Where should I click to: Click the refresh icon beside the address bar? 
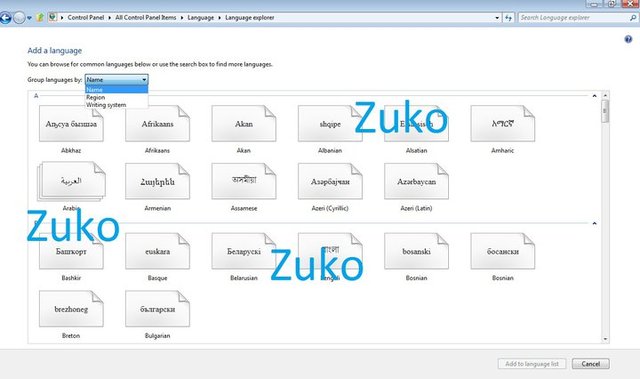pyautogui.click(x=508, y=18)
